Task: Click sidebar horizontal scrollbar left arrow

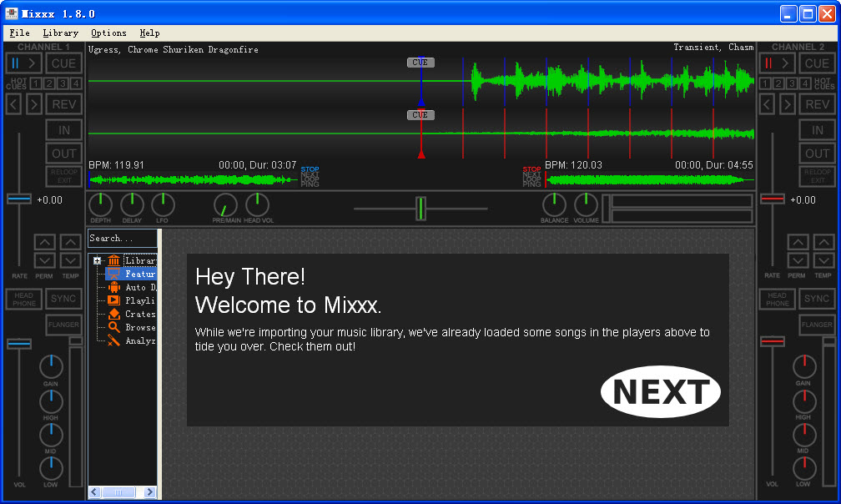Action: (95, 492)
